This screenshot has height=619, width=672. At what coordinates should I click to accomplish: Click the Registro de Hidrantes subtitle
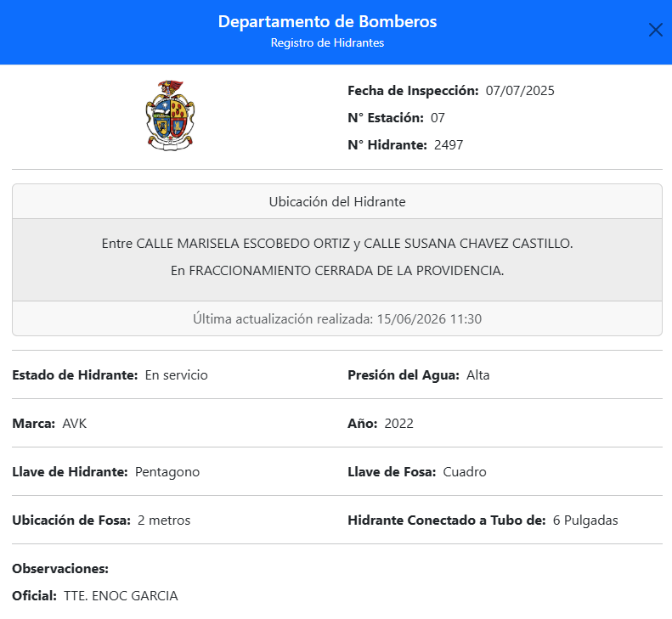click(x=327, y=42)
